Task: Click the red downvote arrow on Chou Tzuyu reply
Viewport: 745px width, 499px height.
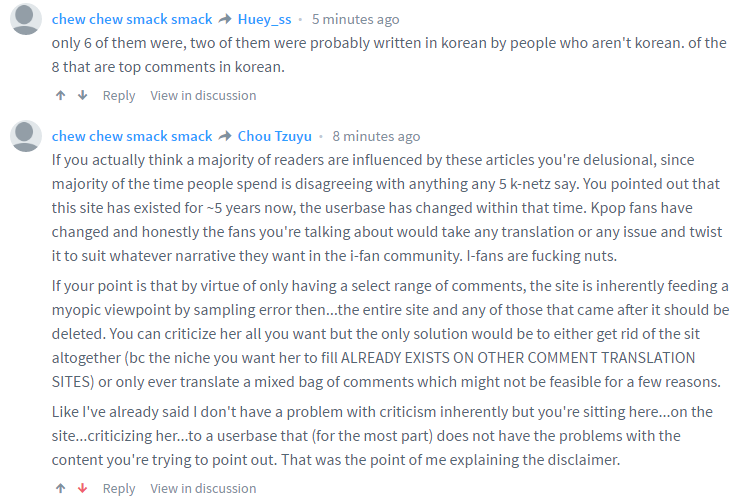Action: 82,489
